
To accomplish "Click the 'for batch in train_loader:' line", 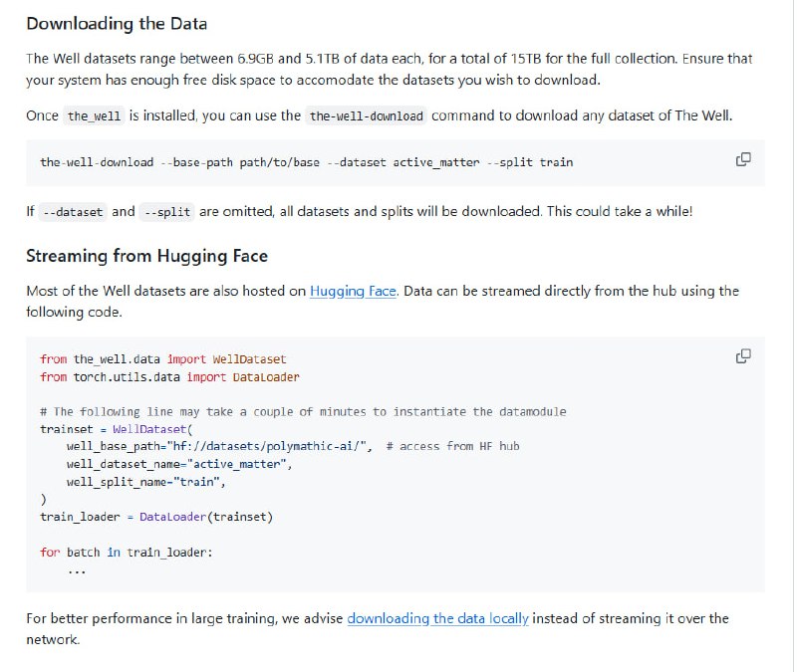I will click(x=126, y=552).
